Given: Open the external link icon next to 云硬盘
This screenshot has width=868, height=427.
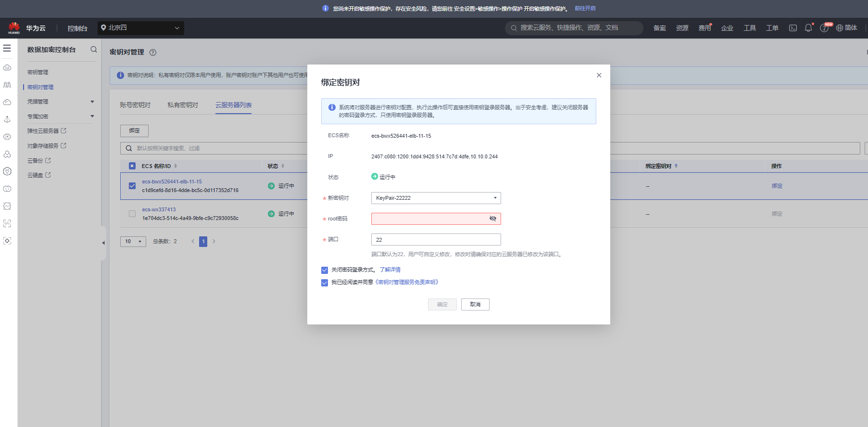Looking at the screenshot, I should tap(48, 175).
